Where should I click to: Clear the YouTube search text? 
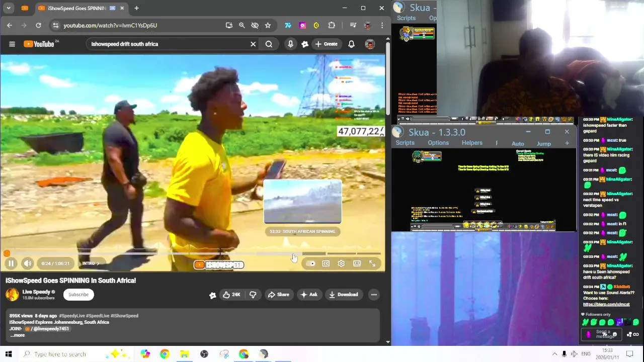pos(253,44)
